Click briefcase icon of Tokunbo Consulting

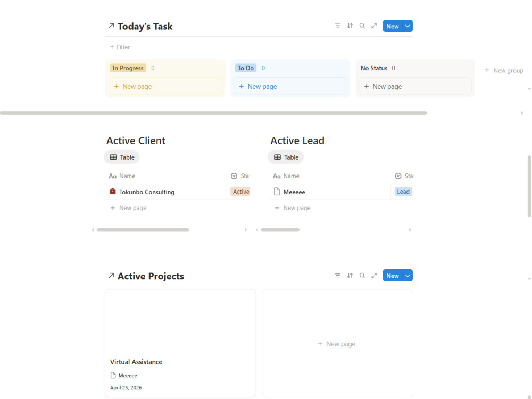tap(113, 192)
